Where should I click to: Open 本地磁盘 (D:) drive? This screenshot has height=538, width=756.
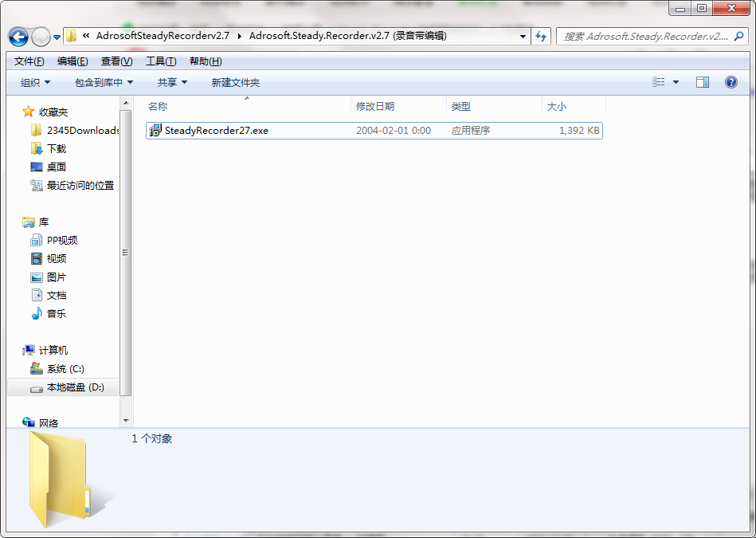point(75,387)
